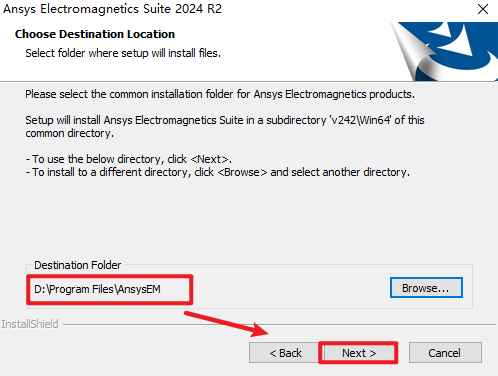Image resolution: width=498 pixels, height=376 pixels.
Task: Click the v242\Win64 subdirectory sentence
Action: tap(225, 120)
